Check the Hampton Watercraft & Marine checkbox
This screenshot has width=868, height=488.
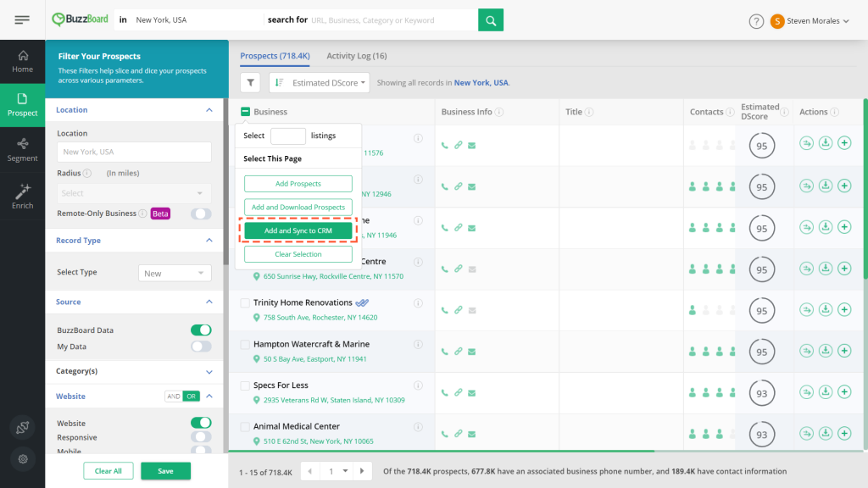[x=245, y=345]
